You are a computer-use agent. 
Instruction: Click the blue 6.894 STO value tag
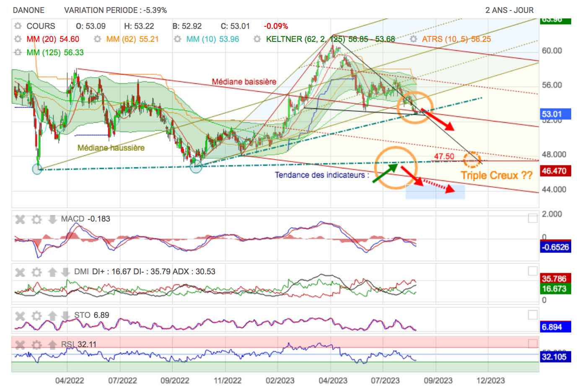click(555, 327)
